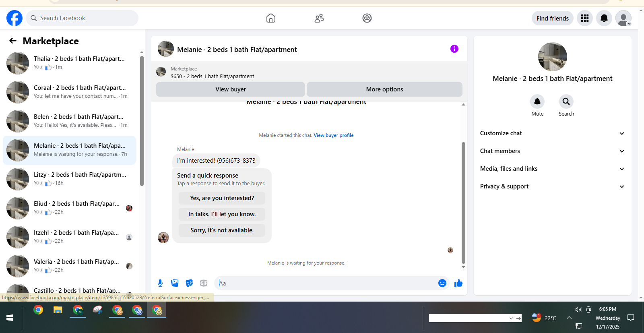Screen dimensions: 644x333
Task: Open the weather widget showing 22°C
Action: point(544,318)
